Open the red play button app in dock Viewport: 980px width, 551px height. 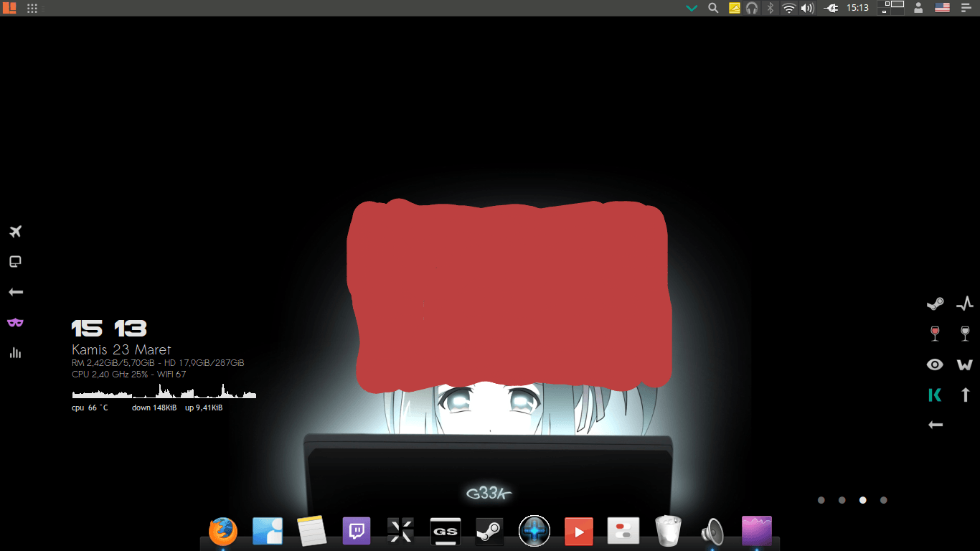pos(579,532)
